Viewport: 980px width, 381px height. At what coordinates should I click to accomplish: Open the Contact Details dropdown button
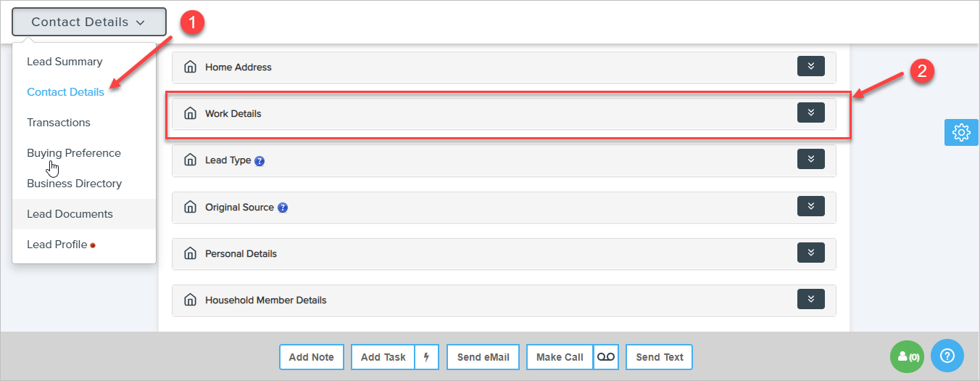[x=88, y=22]
